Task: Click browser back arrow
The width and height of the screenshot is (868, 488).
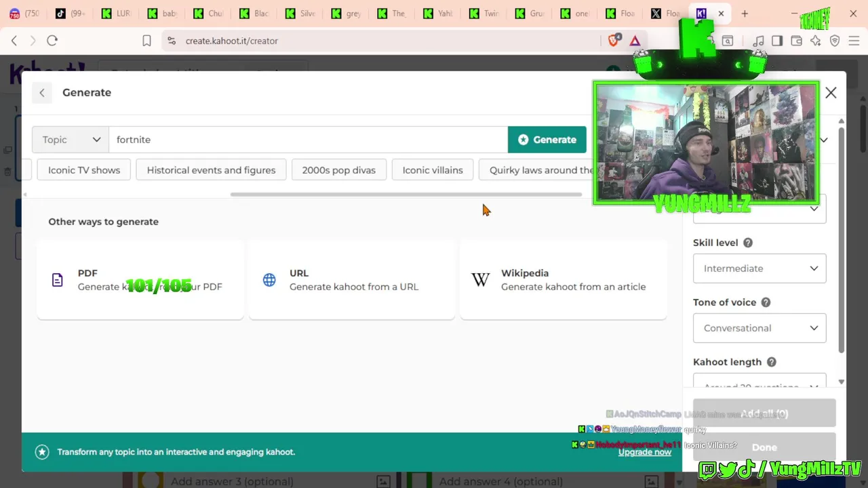Action: [x=14, y=41]
